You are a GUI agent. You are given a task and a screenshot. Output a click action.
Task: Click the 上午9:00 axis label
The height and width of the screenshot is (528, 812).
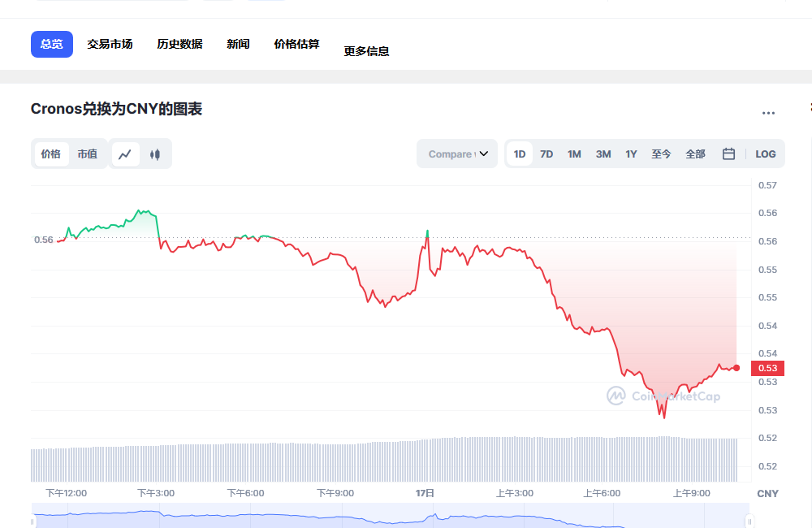pyautogui.click(x=692, y=493)
